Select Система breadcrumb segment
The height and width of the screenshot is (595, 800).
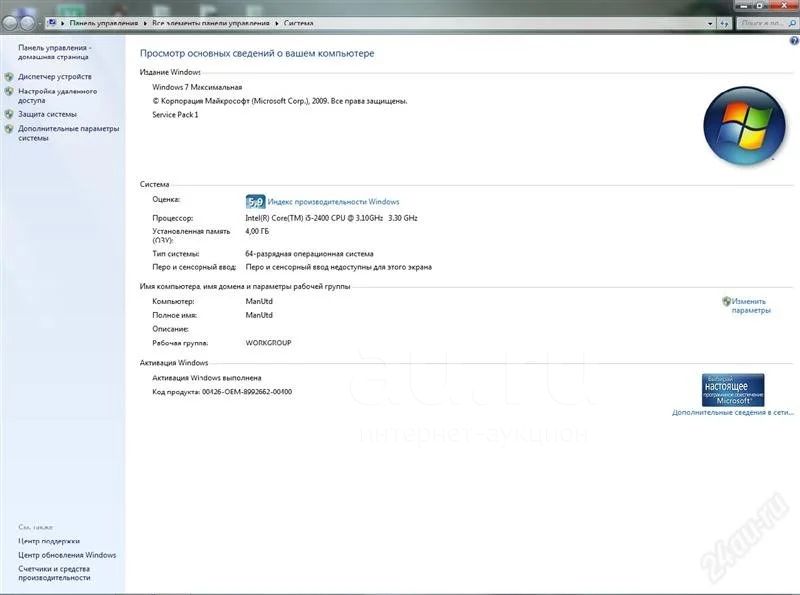pos(298,23)
